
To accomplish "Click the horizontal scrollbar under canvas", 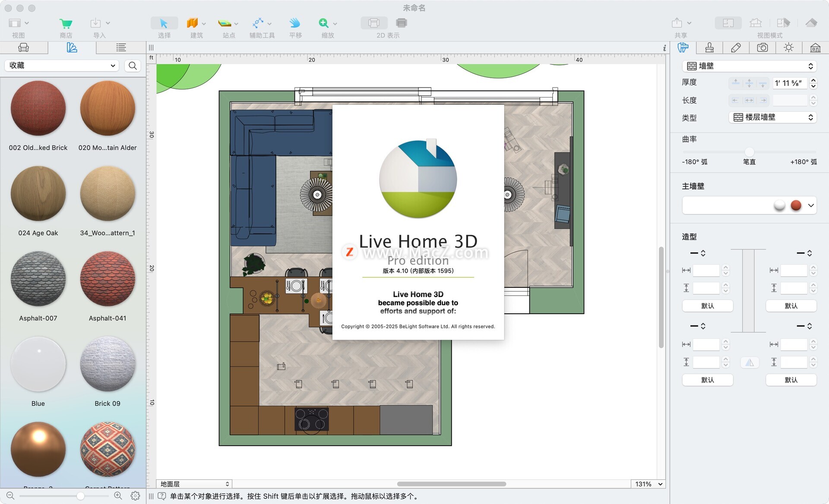I will (451, 484).
